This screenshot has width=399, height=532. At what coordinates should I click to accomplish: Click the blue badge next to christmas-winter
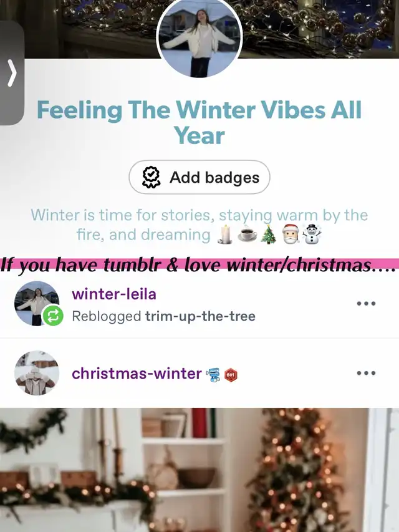214,375
